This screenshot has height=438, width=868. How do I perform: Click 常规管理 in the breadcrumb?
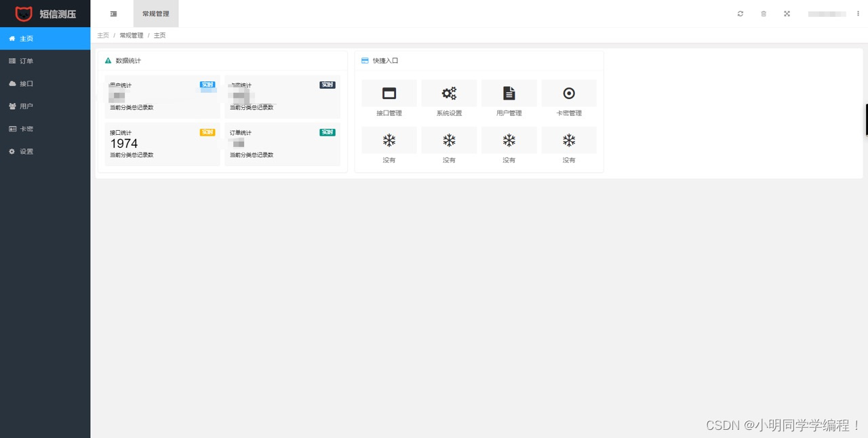pyautogui.click(x=132, y=35)
